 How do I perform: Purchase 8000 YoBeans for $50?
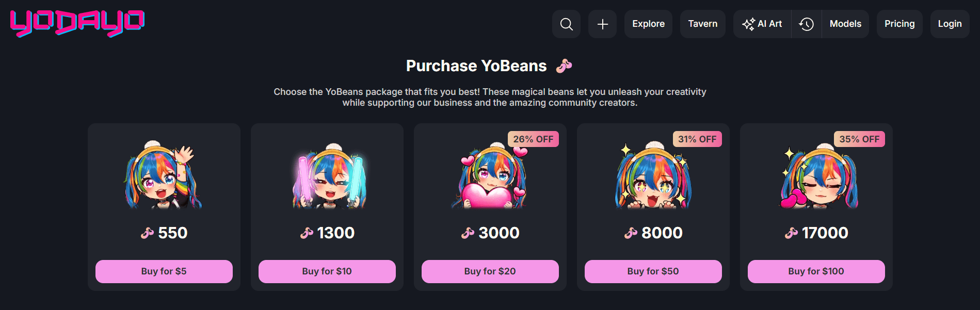click(653, 271)
